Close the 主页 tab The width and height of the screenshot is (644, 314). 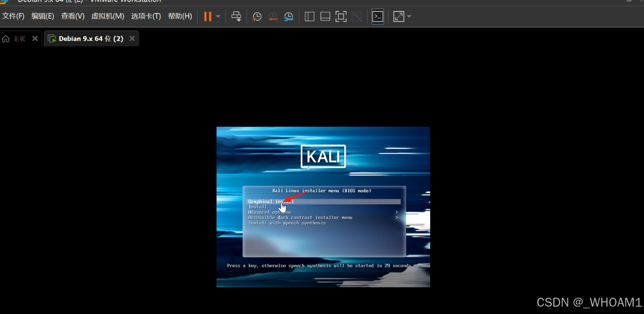coord(35,38)
